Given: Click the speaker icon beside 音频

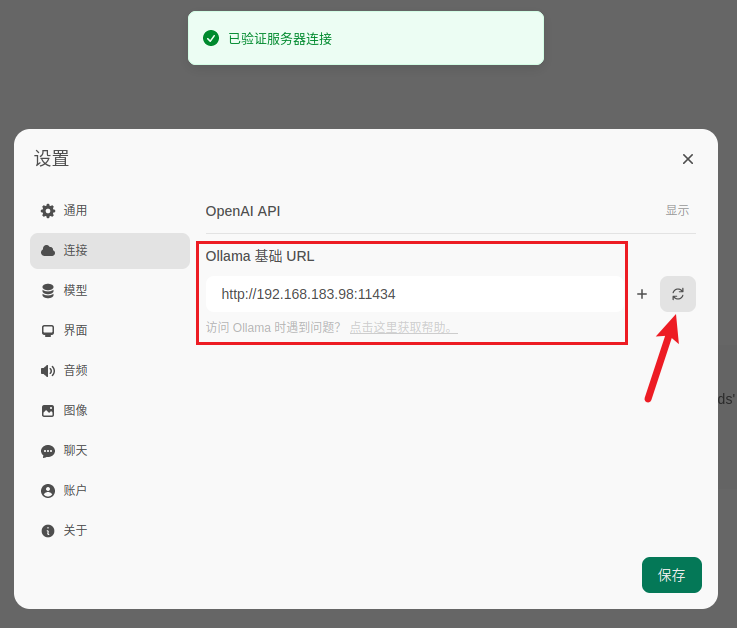Looking at the screenshot, I should [x=48, y=371].
